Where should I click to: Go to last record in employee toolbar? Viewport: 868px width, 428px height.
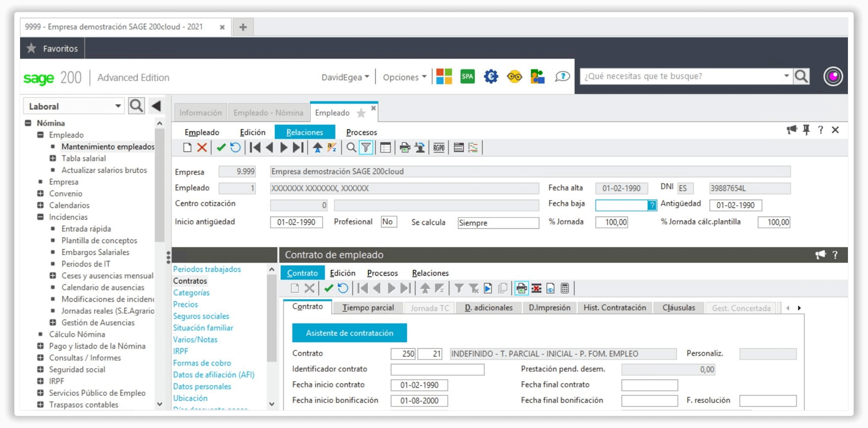tap(298, 148)
